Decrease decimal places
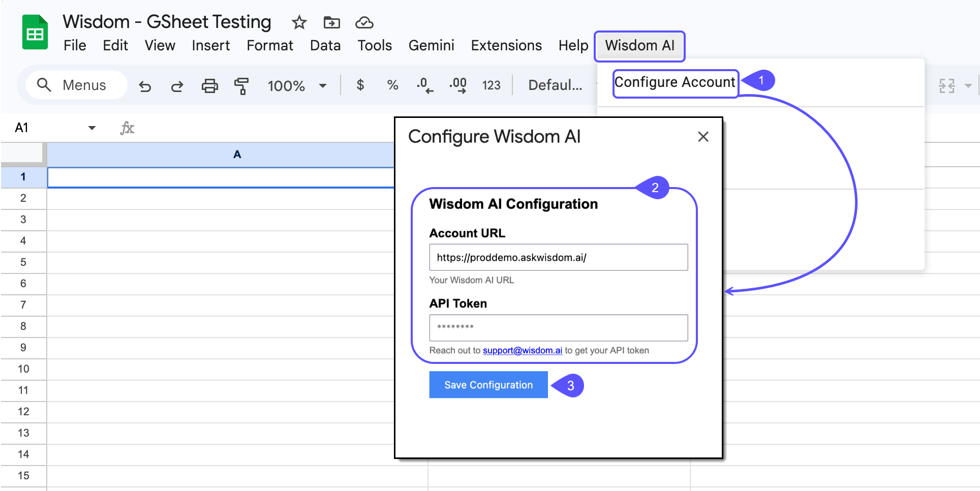The height and width of the screenshot is (491, 980). click(x=425, y=85)
